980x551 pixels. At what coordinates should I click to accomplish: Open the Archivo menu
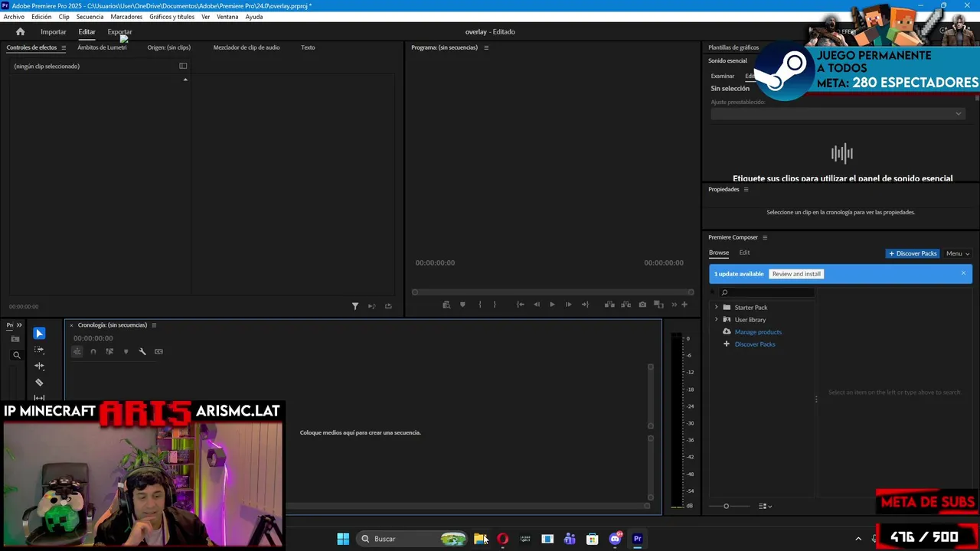tap(14, 17)
